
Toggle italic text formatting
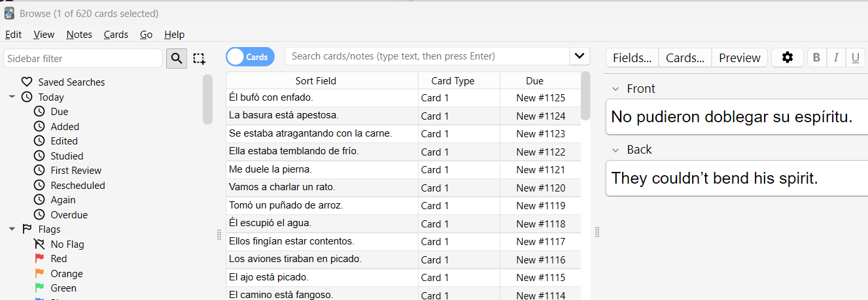coord(835,58)
